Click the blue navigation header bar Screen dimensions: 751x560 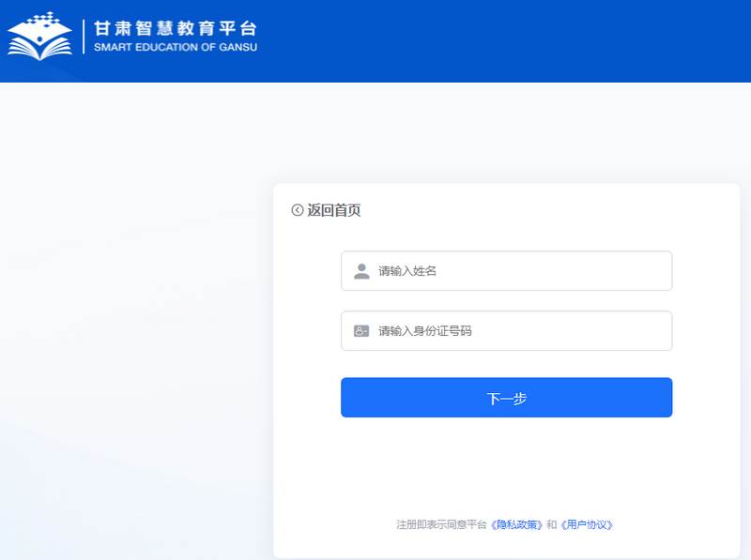pos(516,39)
